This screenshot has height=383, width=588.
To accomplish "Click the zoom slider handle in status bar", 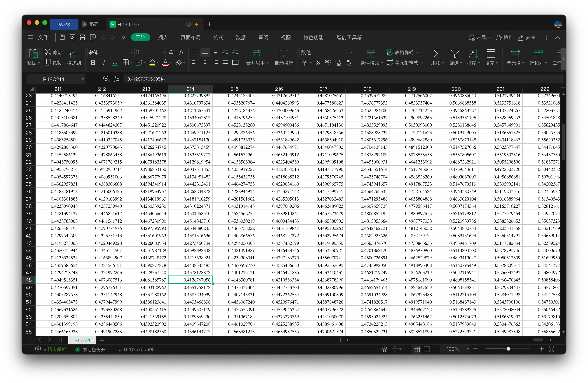I will tap(508, 349).
